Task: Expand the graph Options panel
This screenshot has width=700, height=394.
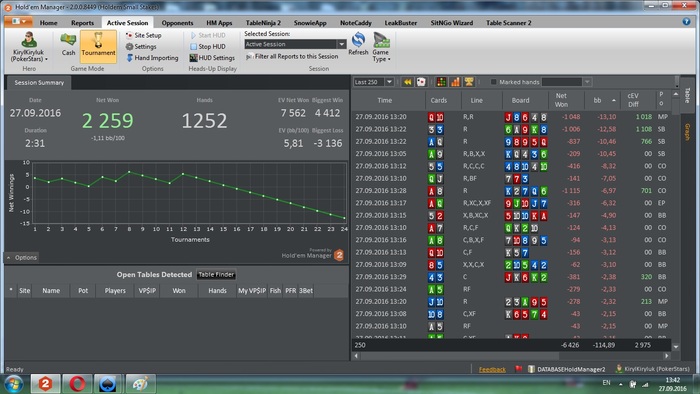Action: pos(22,257)
